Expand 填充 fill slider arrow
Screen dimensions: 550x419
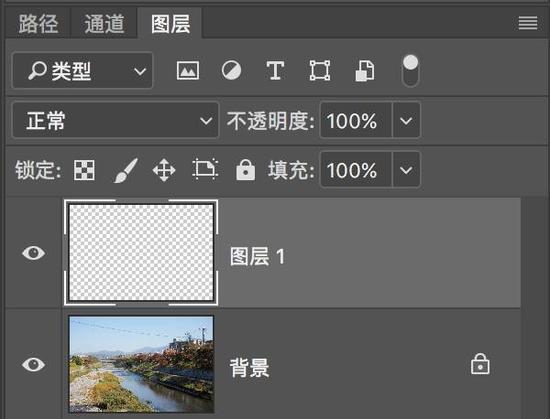tap(406, 170)
